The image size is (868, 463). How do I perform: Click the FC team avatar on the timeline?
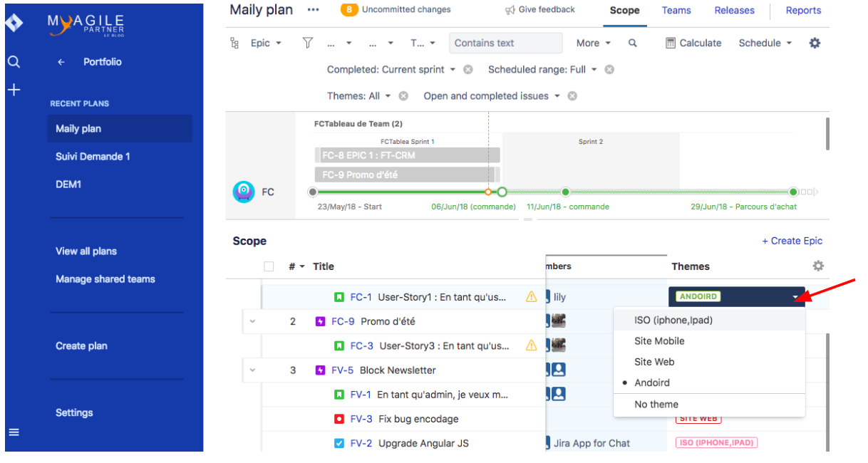point(243,192)
